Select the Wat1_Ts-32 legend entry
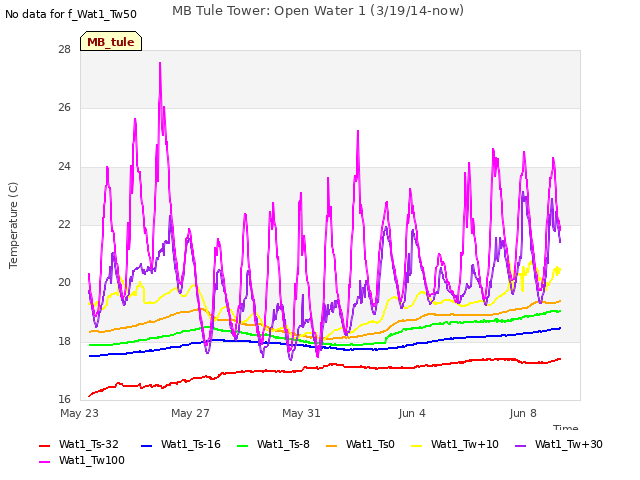Screen dimensions: 640x480 [x=79, y=444]
